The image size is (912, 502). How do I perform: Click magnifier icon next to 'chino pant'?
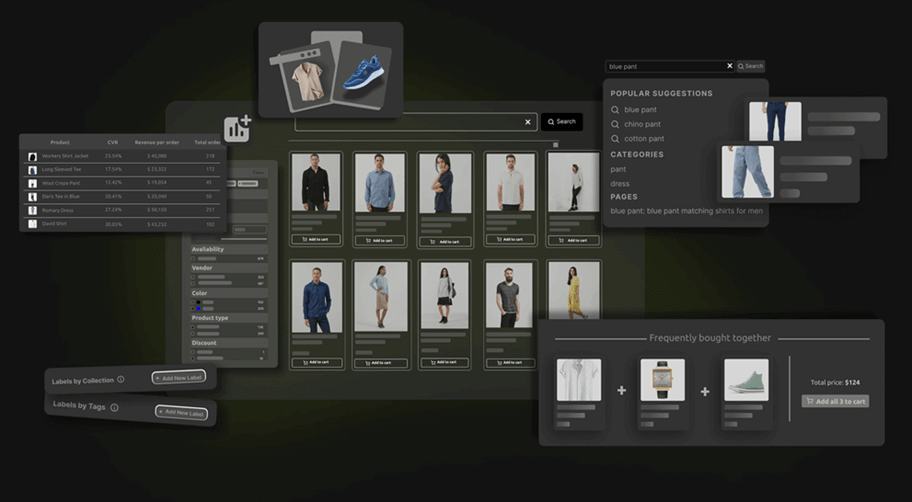[x=615, y=124]
